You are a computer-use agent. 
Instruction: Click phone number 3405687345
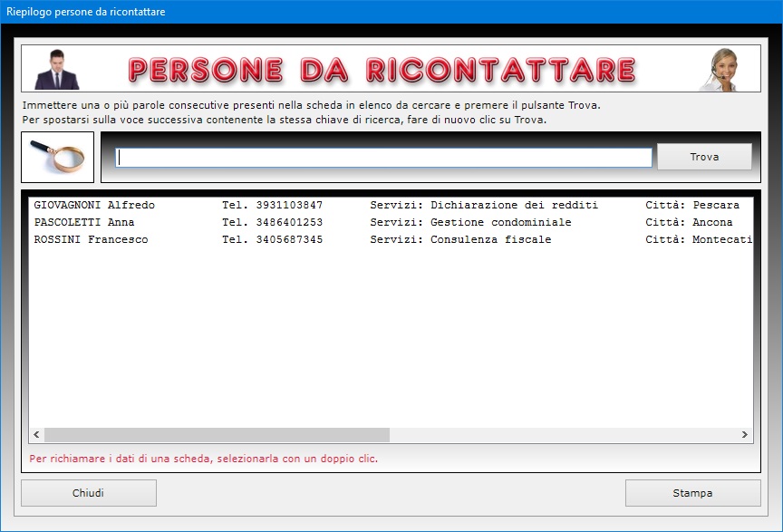(x=289, y=239)
